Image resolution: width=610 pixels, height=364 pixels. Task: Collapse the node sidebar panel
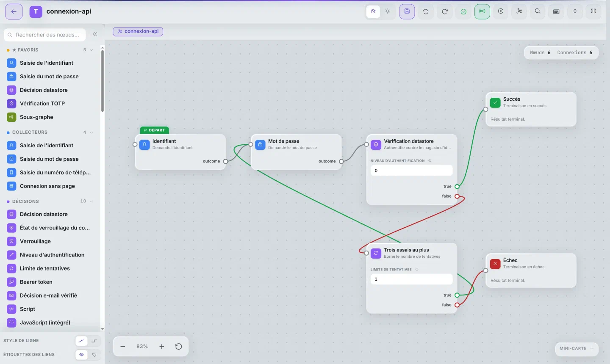pyautogui.click(x=95, y=35)
